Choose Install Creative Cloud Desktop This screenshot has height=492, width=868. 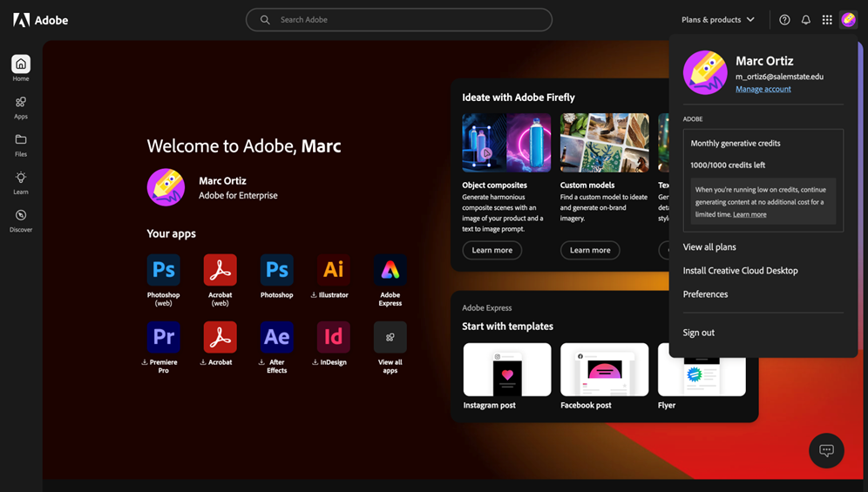pyautogui.click(x=740, y=271)
